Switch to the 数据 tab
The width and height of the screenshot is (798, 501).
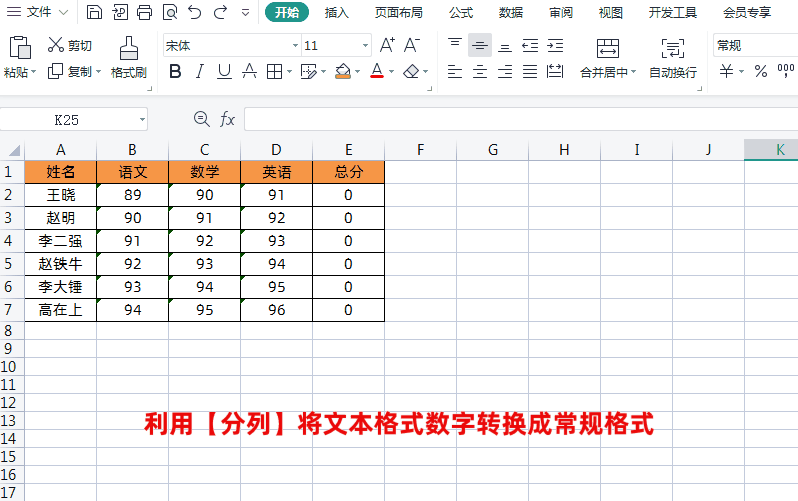pyautogui.click(x=511, y=12)
